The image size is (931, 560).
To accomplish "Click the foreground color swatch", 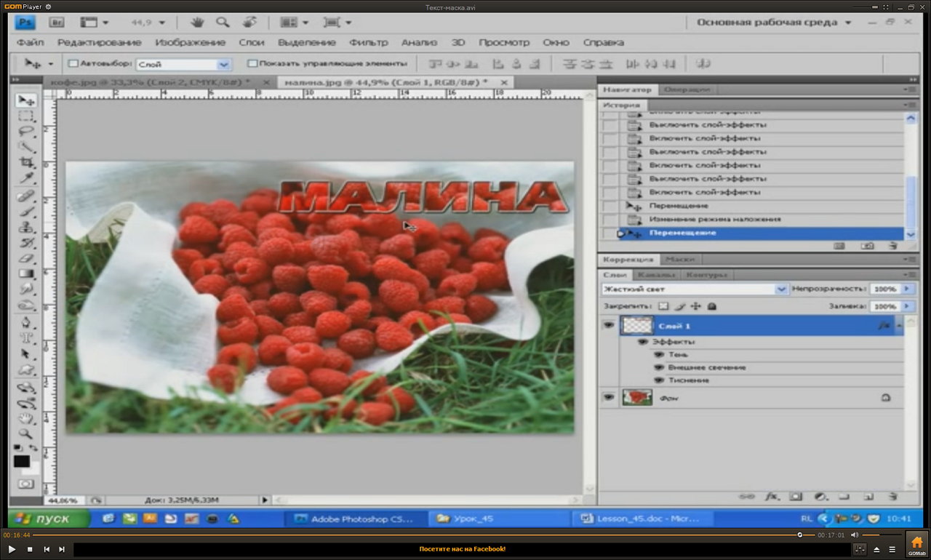I will click(x=22, y=460).
